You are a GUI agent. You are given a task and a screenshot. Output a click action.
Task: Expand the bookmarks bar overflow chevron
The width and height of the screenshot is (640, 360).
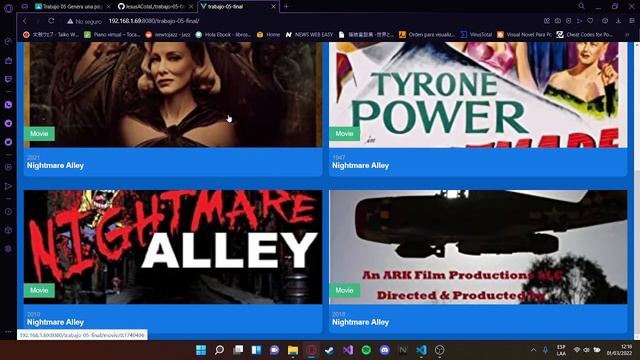(627, 35)
